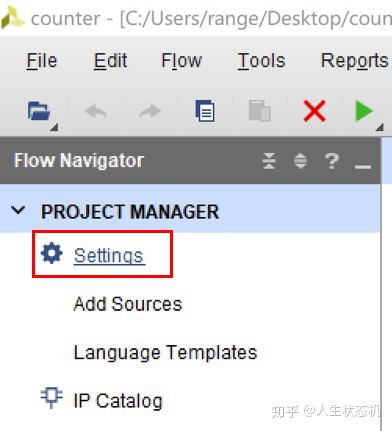Viewport: 392px width, 431px height.
Task: Open the Flow menu
Action: [182, 61]
